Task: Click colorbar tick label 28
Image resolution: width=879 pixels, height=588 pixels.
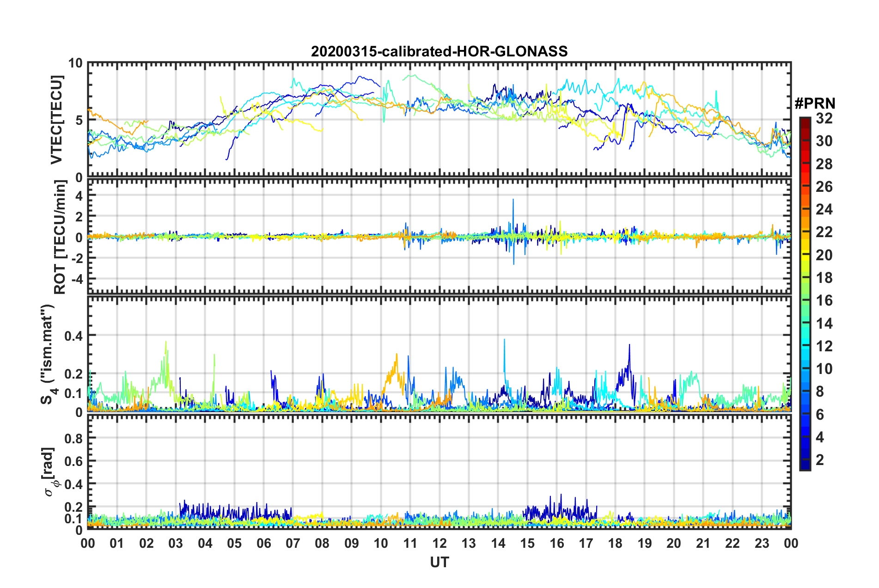Action: pyautogui.click(x=824, y=164)
